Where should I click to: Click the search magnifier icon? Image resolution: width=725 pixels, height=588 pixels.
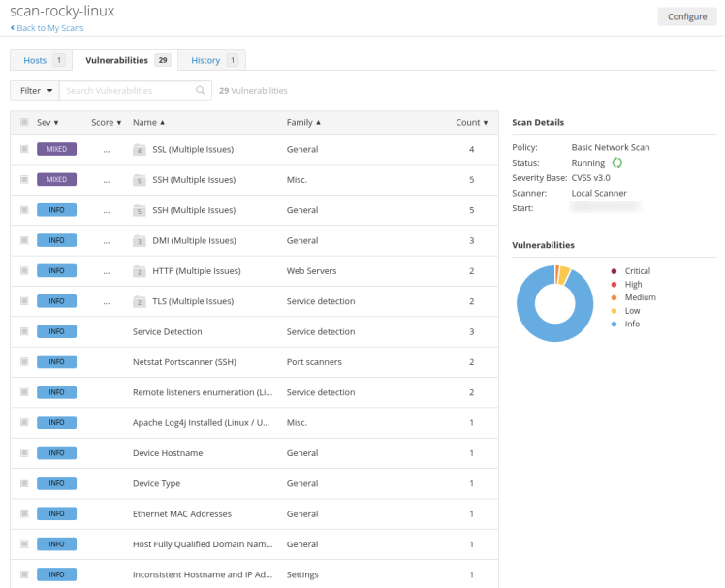[201, 90]
